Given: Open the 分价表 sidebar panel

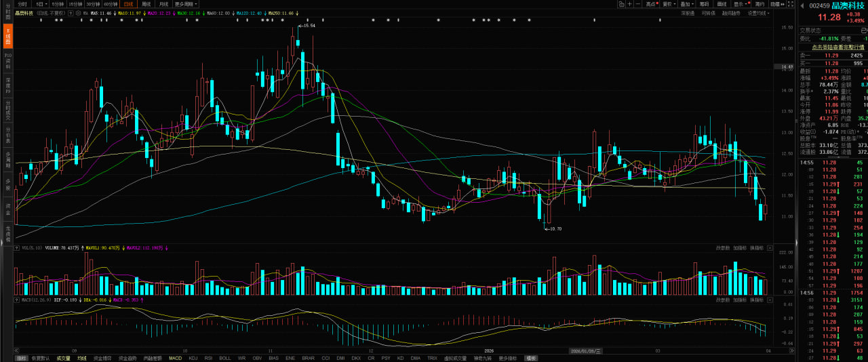Looking at the screenshot, I should (x=8, y=135).
